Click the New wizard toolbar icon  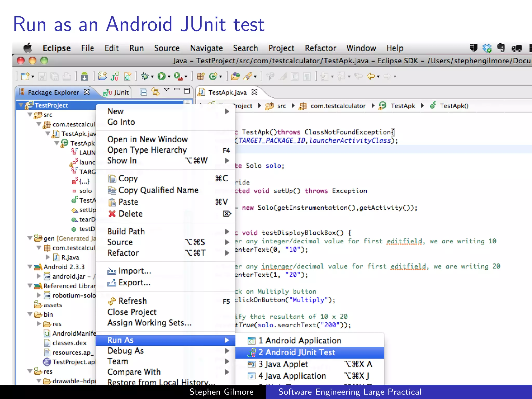pos(25,76)
